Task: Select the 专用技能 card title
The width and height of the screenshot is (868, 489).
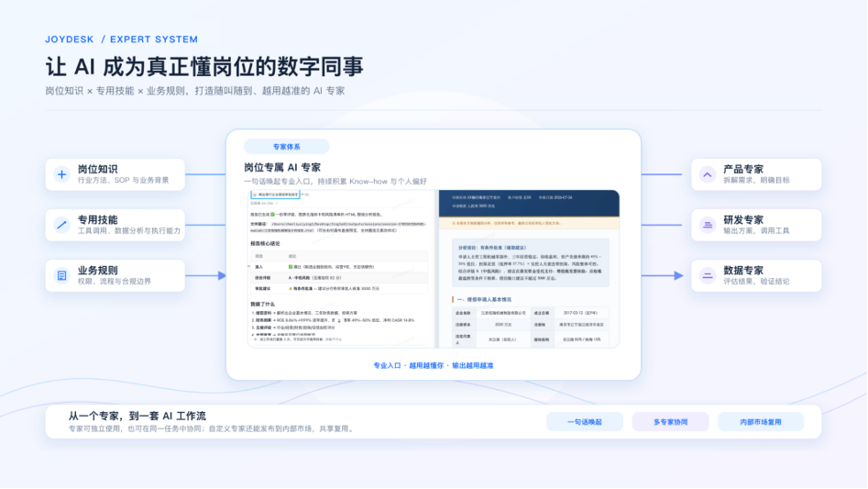Action: [97, 219]
